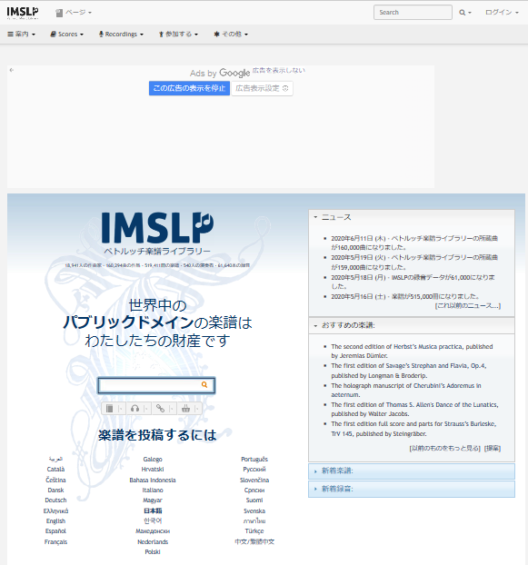Viewport: 528px width, 565px height.
Task: Open Strauss's Burleske first edition item
Action: point(414,428)
